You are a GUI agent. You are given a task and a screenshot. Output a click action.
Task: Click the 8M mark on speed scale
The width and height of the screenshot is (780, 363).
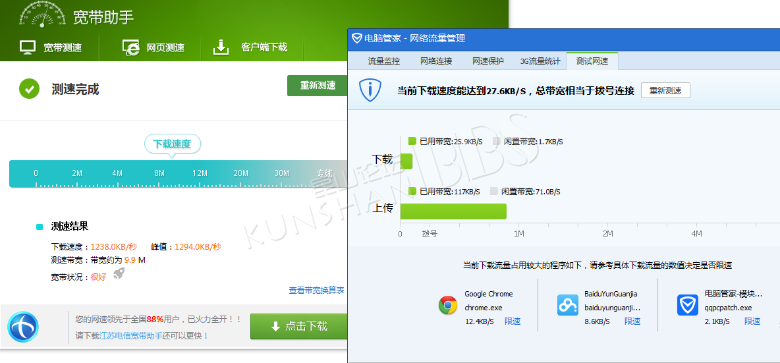159,173
